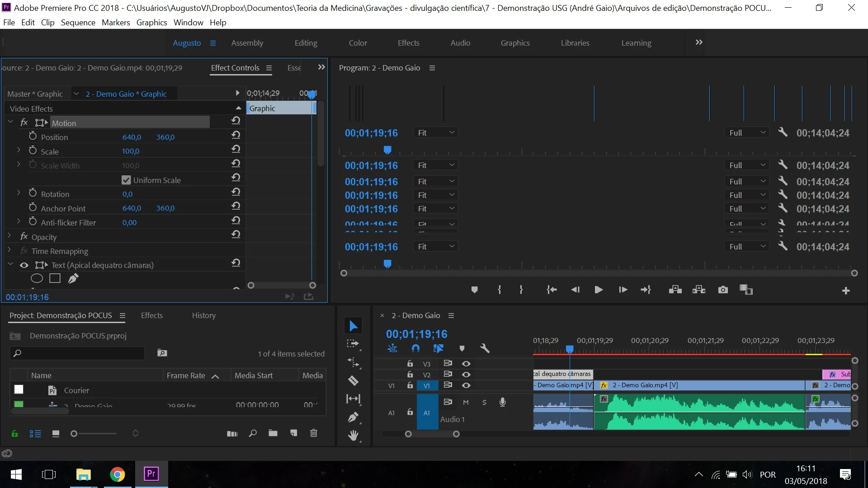Toggle Snap magnet icon in timeline

(415, 348)
